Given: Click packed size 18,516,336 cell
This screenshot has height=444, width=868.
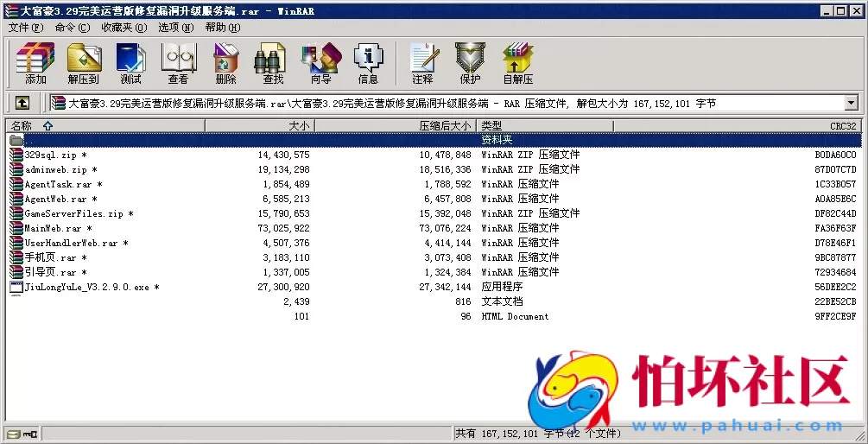Looking at the screenshot, I should 445,169.
